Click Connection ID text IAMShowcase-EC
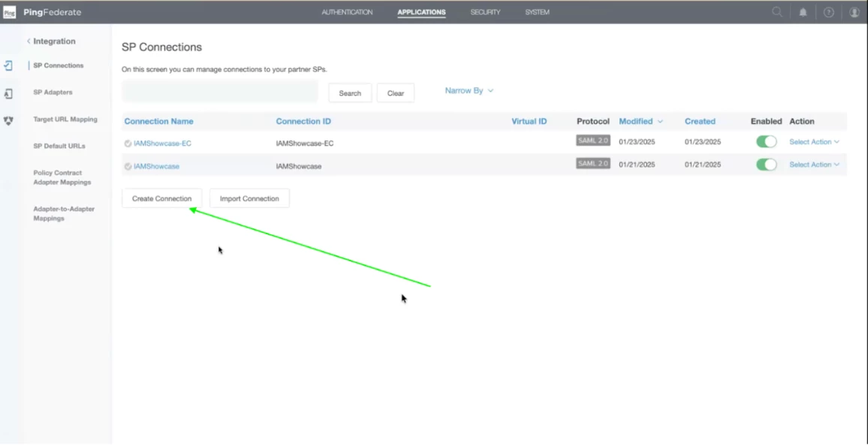The image size is (868, 446). tap(304, 143)
